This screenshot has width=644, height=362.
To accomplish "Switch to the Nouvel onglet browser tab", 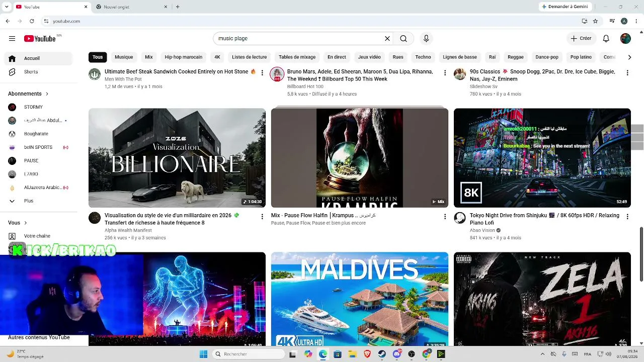I will click(x=132, y=7).
